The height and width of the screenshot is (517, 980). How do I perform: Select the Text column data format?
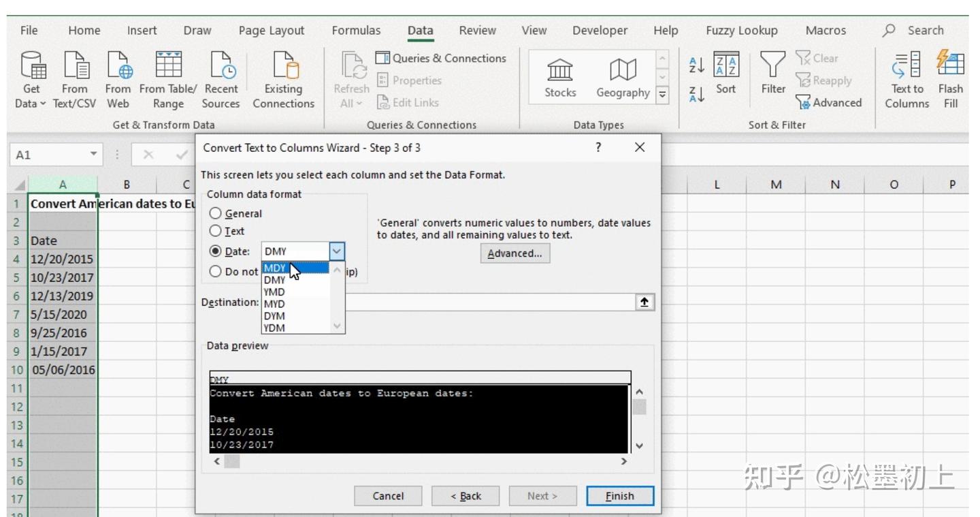216,231
